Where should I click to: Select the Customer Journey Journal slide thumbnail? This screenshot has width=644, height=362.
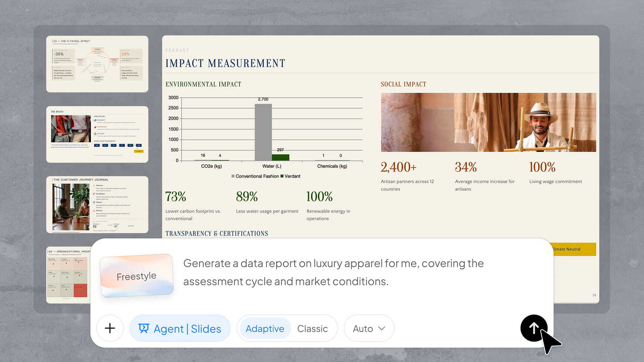pyautogui.click(x=97, y=204)
